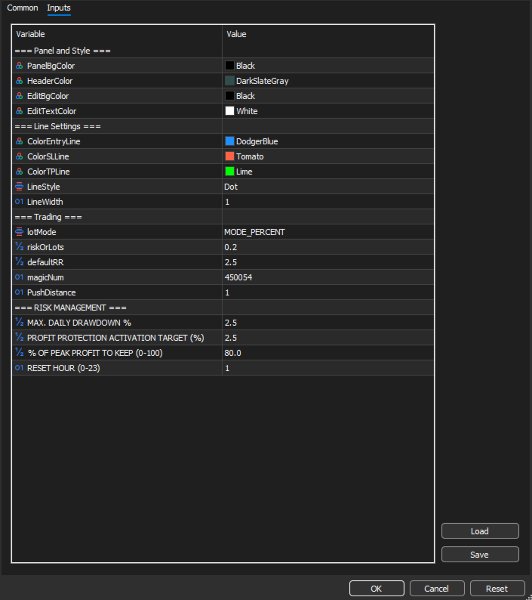This screenshot has height=600, width=532.
Task: Select the '=== Line Settings ===' row
Action: point(223,126)
